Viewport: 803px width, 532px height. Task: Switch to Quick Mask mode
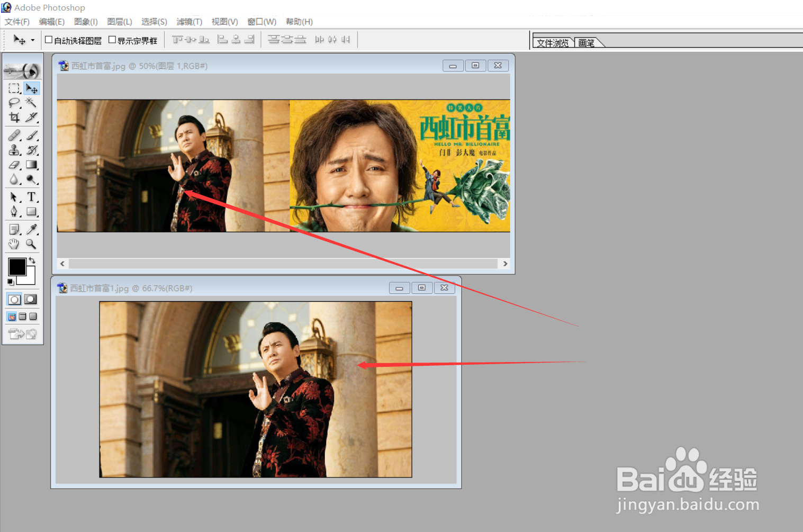tap(31, 300)
